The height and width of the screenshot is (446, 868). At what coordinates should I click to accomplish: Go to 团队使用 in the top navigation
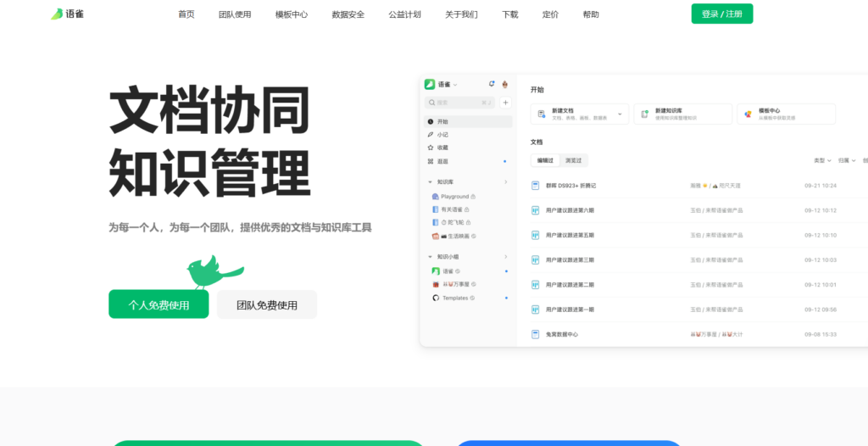235,14
